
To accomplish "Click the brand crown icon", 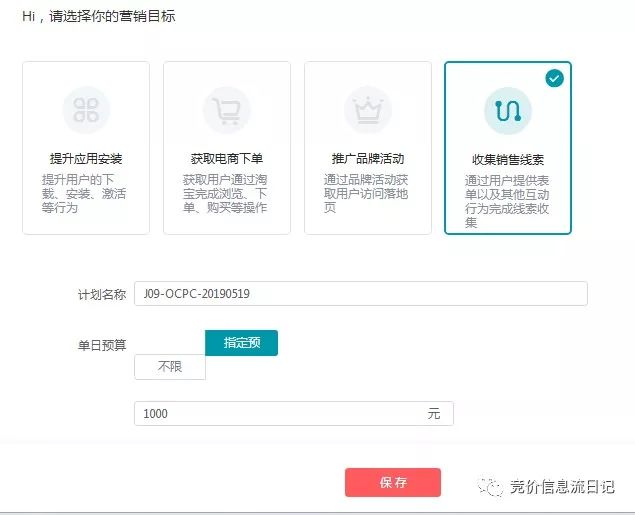I will pyautogui.click(x=368, y=110).
